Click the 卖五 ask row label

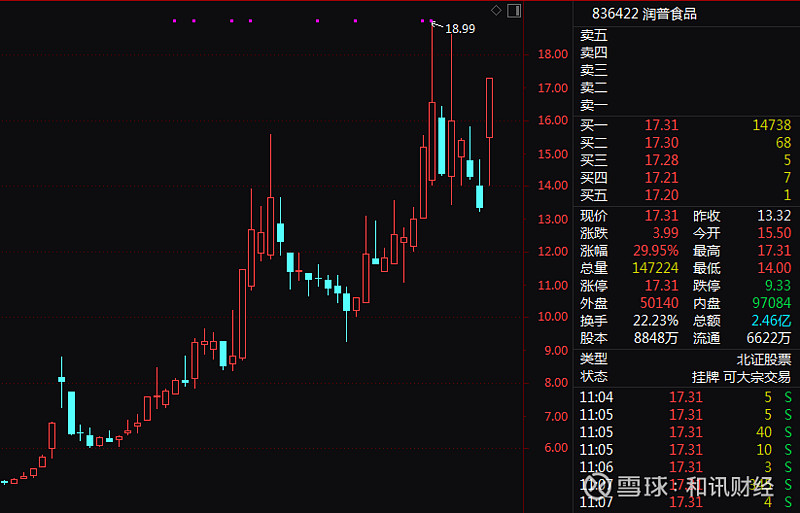[594, 35]
